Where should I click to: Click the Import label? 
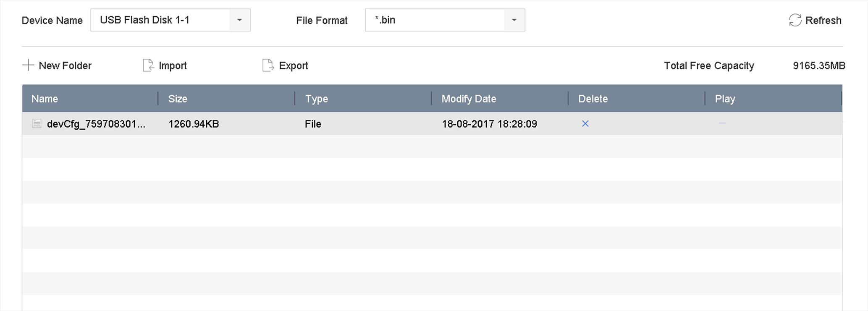point(173,65)
